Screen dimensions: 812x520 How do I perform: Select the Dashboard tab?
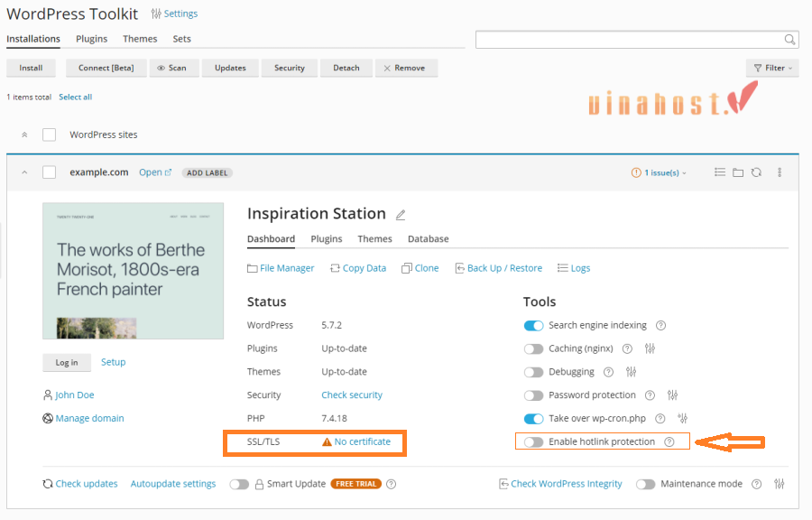coord(271,238)
